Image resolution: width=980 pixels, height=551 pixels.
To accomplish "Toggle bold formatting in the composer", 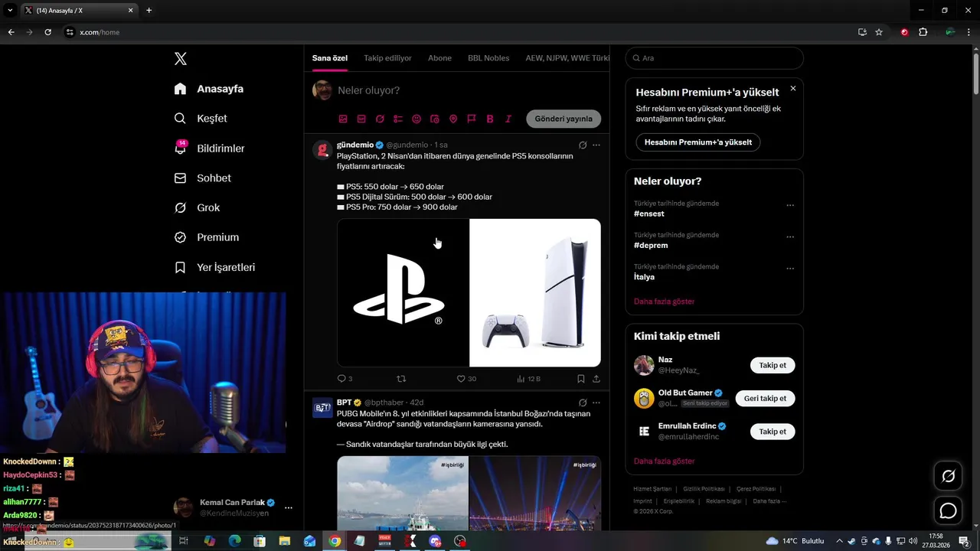I will pyautogui.click(x=490, y=119).
